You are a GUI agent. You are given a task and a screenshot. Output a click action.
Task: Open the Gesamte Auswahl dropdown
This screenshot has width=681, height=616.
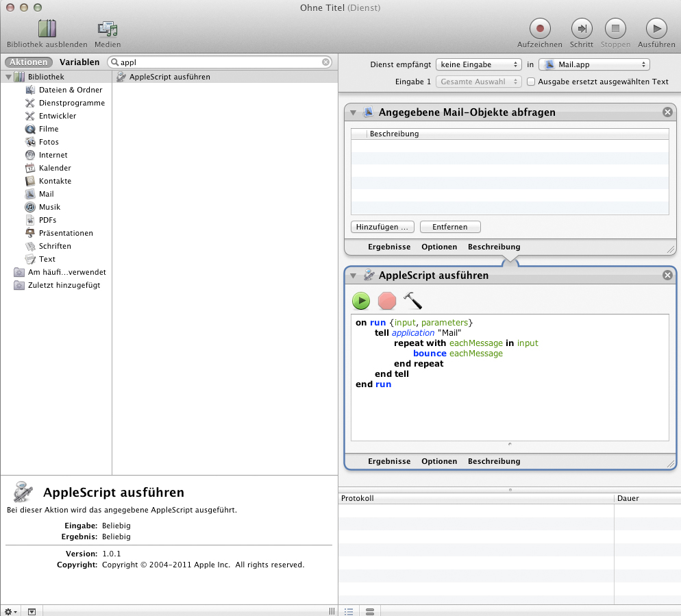tap(478, 82)
